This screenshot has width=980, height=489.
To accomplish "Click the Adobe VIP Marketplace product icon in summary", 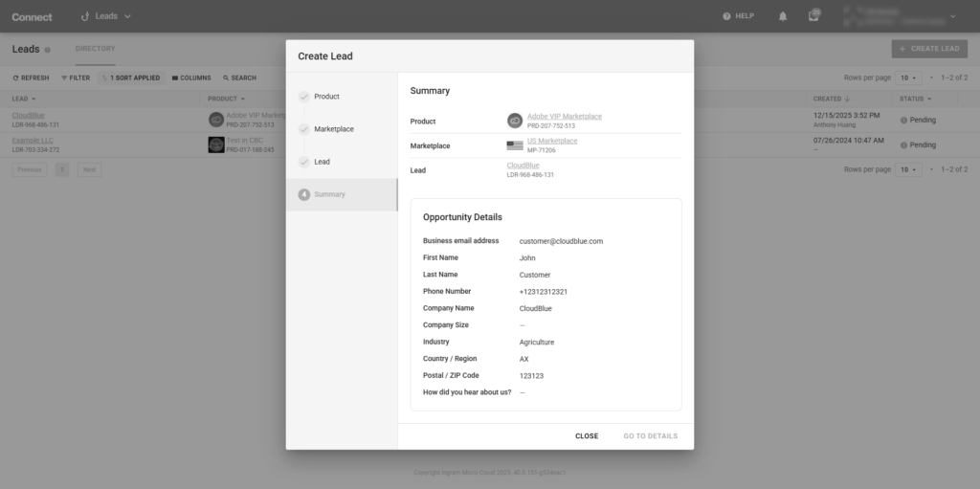I will (x=515, y=121).
